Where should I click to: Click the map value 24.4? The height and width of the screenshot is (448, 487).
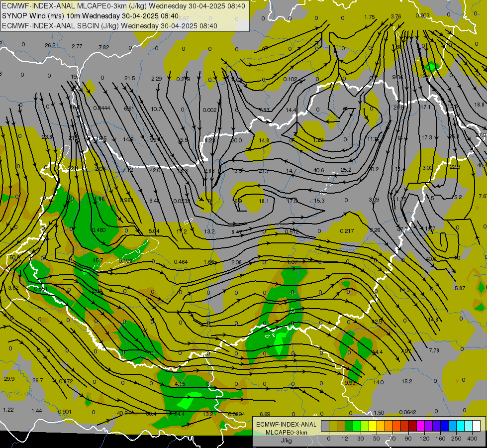point(180,414)
